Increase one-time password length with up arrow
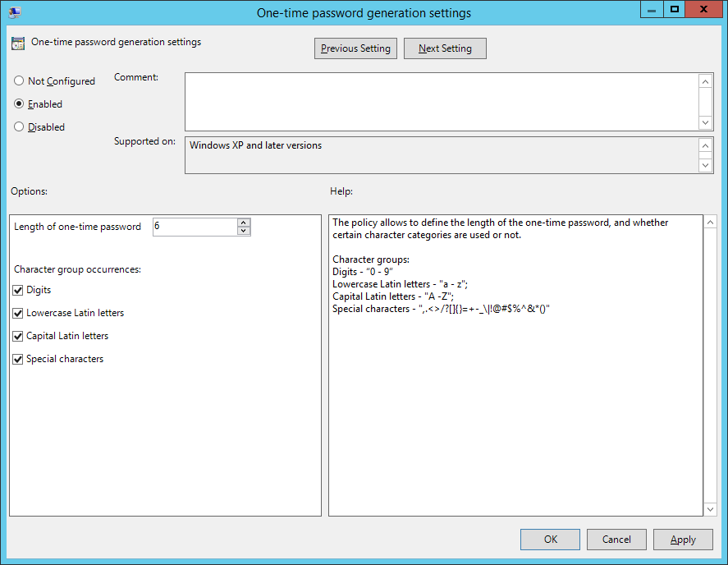This screenshot has height=565, width=728. click(243, 223)
